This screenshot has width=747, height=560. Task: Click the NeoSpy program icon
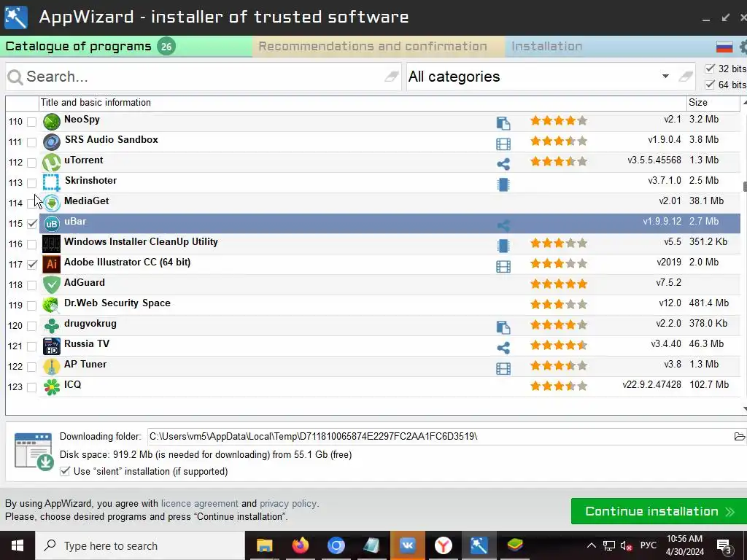tap(52, 122)
